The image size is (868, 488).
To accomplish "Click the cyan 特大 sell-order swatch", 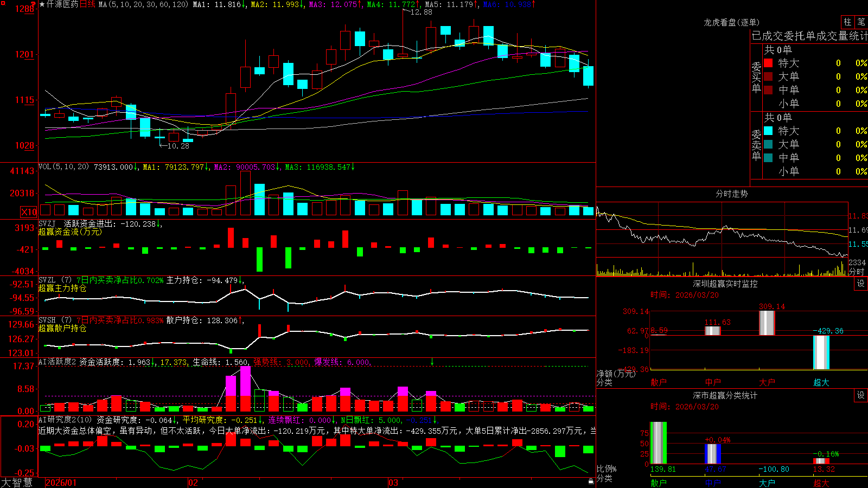I will (x=768, y=131).
